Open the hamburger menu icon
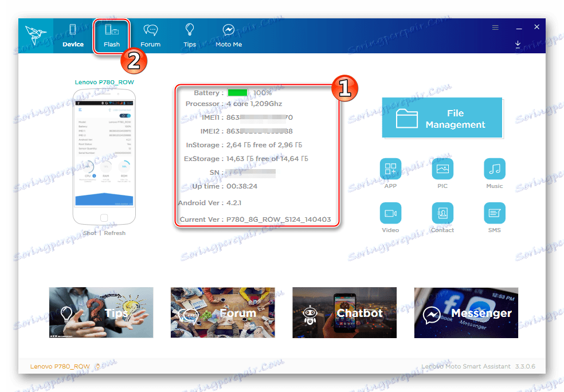Screen dimensions: 564x392 (495, 28)
